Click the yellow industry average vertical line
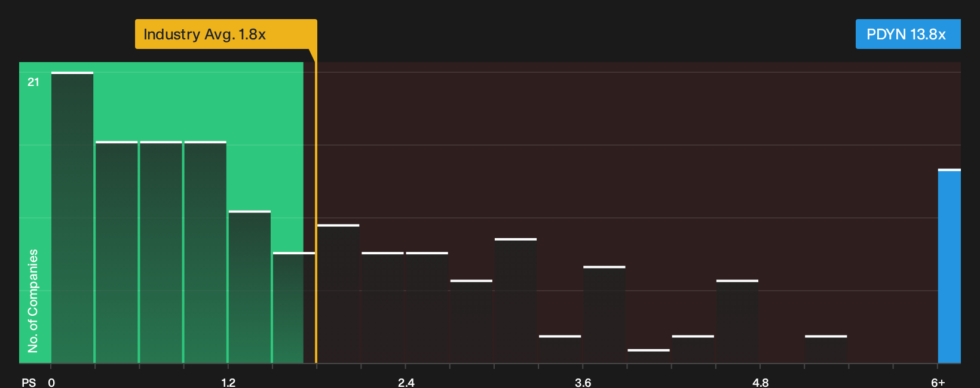980x388 pixels. point(316,212)
